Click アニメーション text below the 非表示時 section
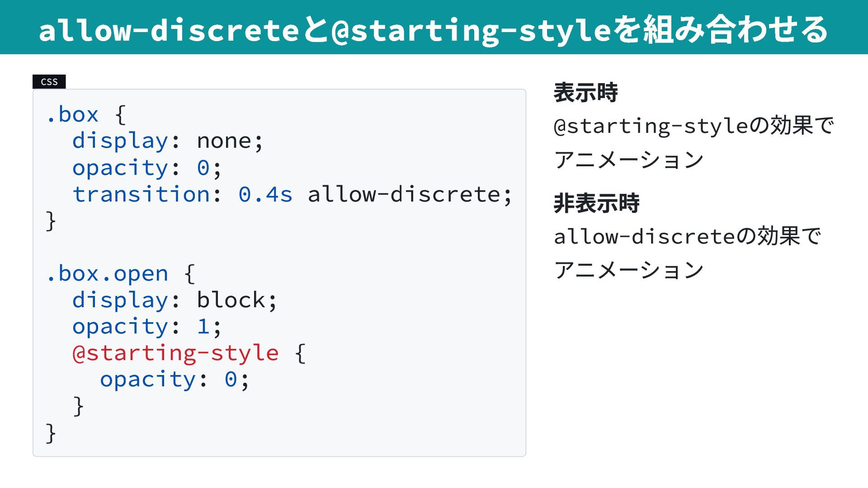 [x=628, y=270]
